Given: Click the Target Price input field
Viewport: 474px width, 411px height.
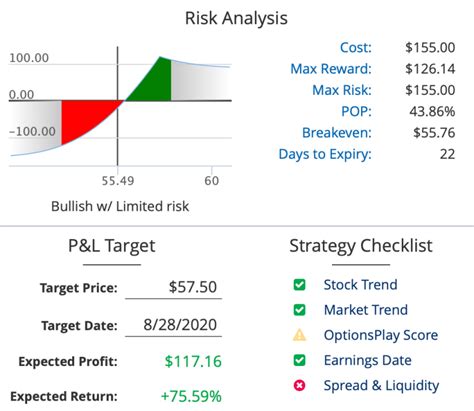Looking at the screenshot, I should (x=173, y=287).
